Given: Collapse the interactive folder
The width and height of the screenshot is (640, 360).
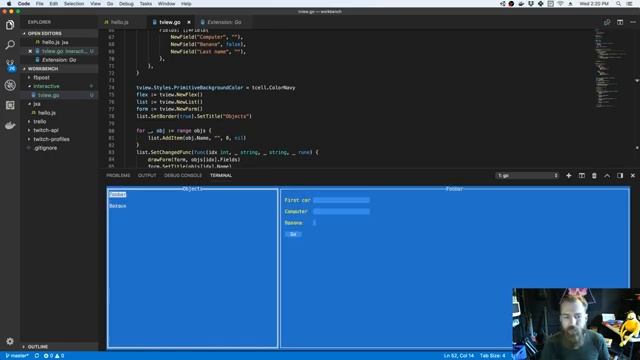Looking at the screenshot, I should [x=46, y=86].
